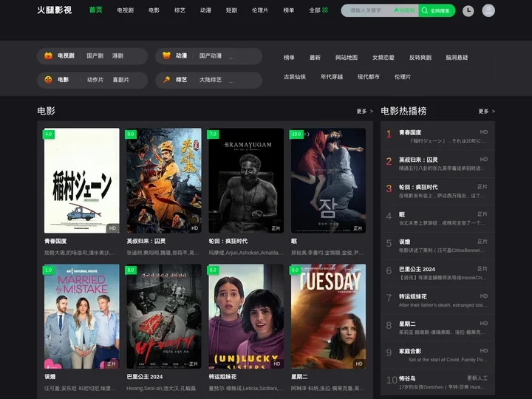Image resolution: width=532 pixels, height=399 pixels.
Task: Open the 女频恋爱 tag link
Action: (x=383, y=58)
